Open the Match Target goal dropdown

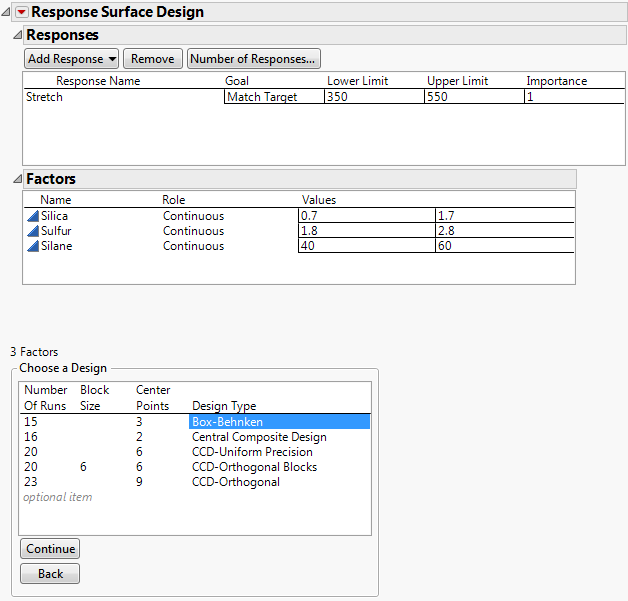point(273,98)
